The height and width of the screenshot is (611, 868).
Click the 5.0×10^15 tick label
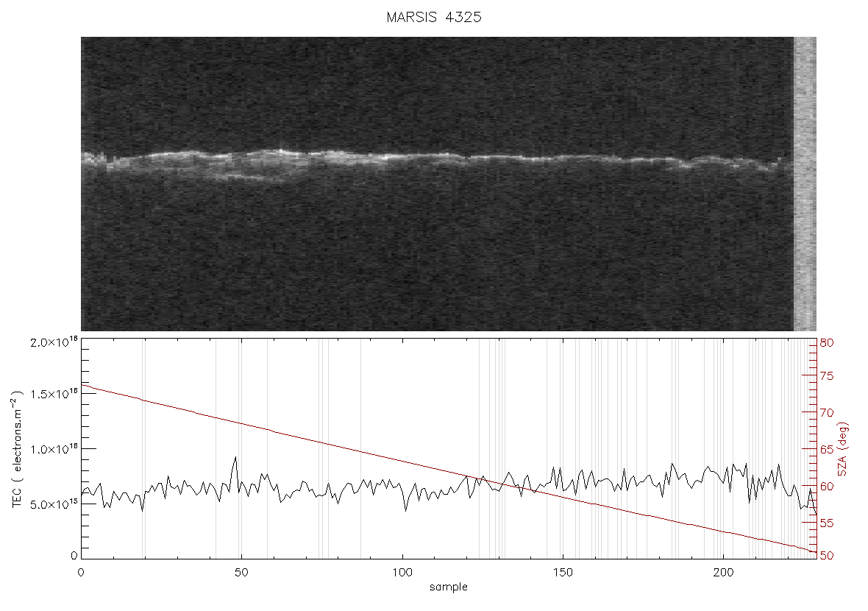pos(54,504)
